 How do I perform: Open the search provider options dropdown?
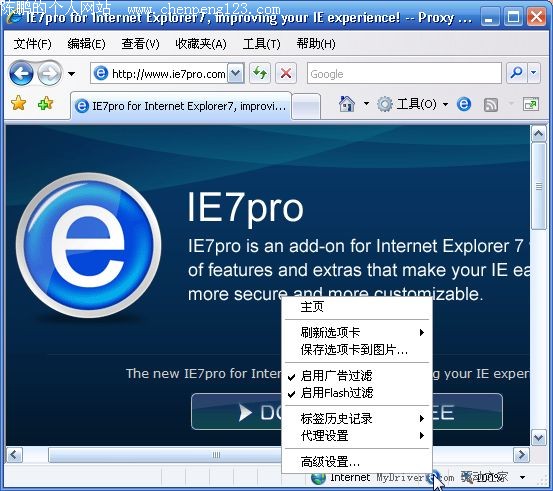(x=534, y=73)
